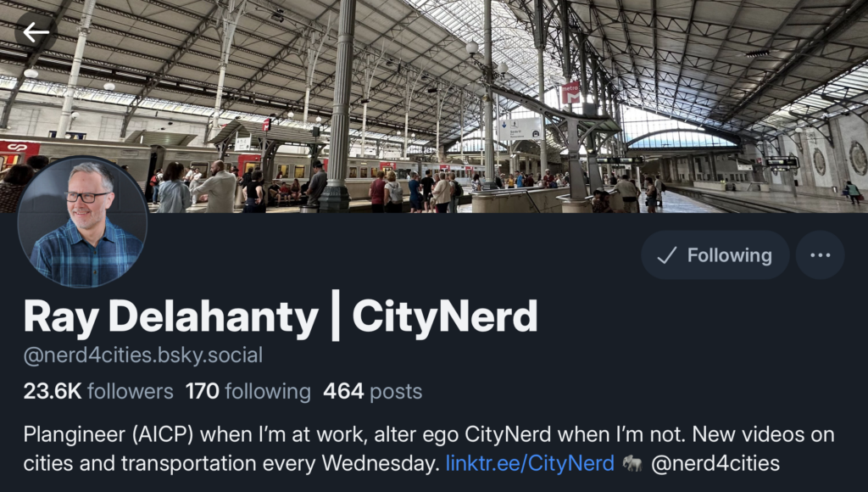
Task: Click the CityNerd part of the title
Action: click(x=444, y=316)
